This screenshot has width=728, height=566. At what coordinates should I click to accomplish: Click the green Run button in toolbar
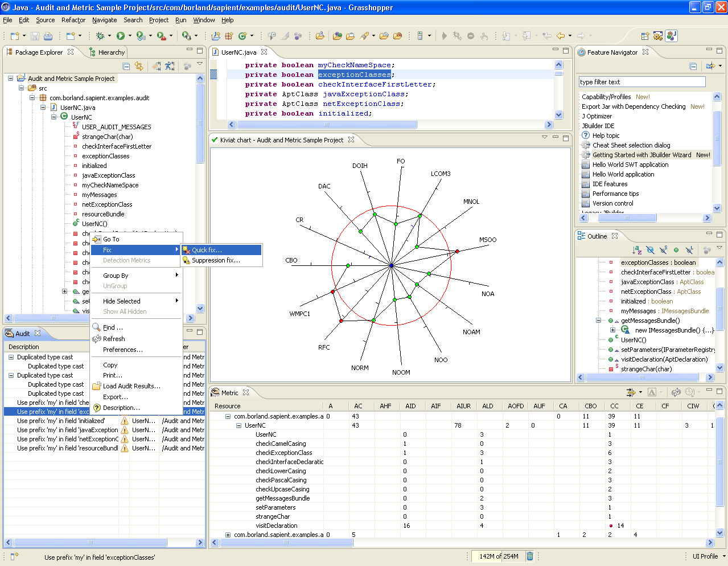pos(121,36)
